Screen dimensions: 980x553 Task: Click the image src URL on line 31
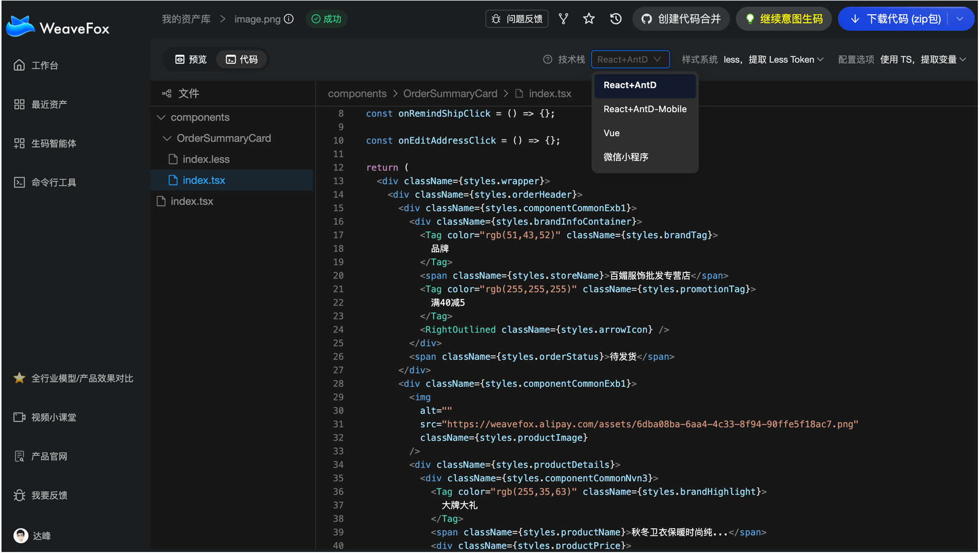pyautogui.click(x=650, y=424)
